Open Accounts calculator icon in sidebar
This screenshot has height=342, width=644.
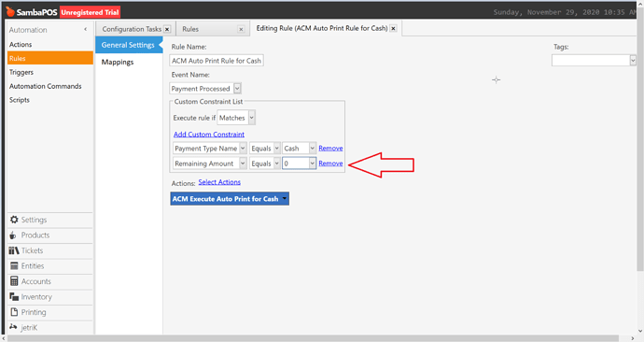tap(14, 281)
